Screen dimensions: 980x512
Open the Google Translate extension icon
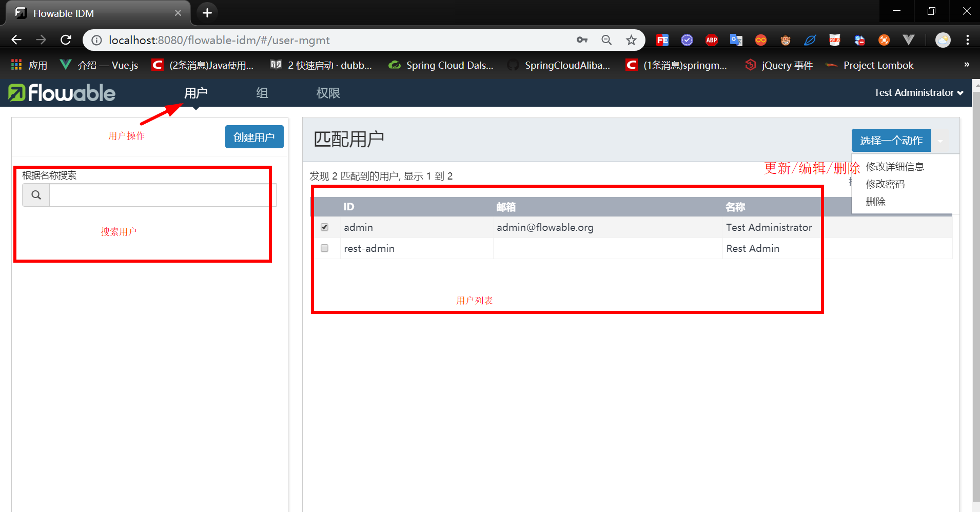tap(736, 40)
